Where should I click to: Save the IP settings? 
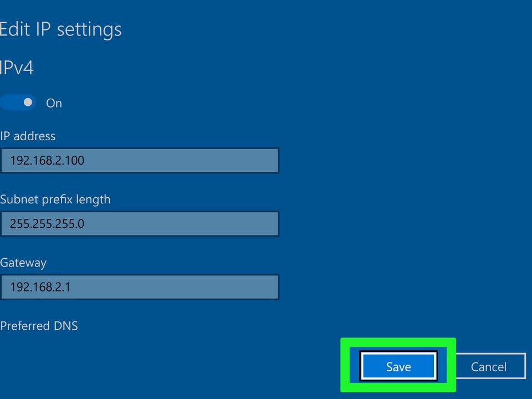(398, 366)
